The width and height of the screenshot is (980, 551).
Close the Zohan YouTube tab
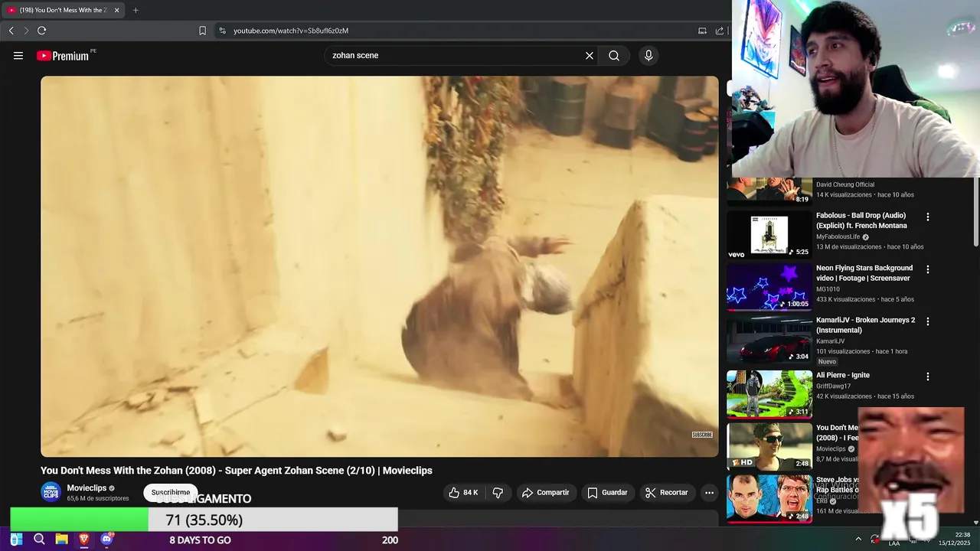tap(116, 10)
